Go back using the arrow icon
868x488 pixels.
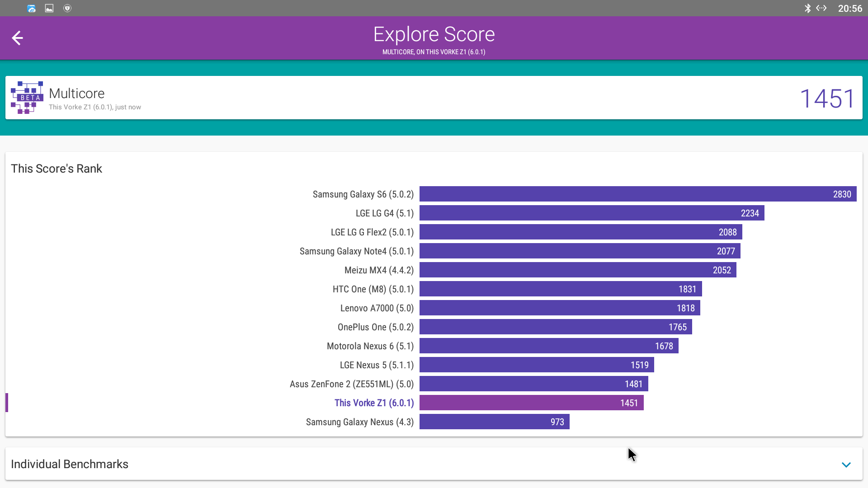click(17, 38)
